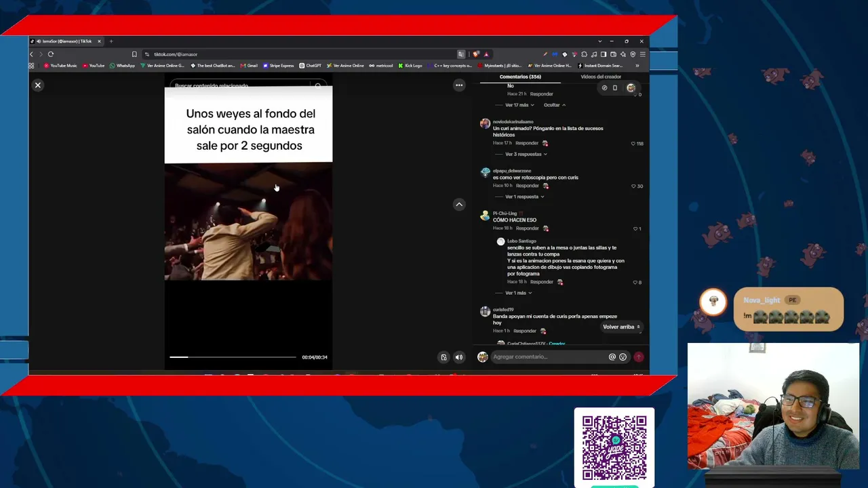Go back in browser history
868x488 pixels.
click(x=31, y=54)
